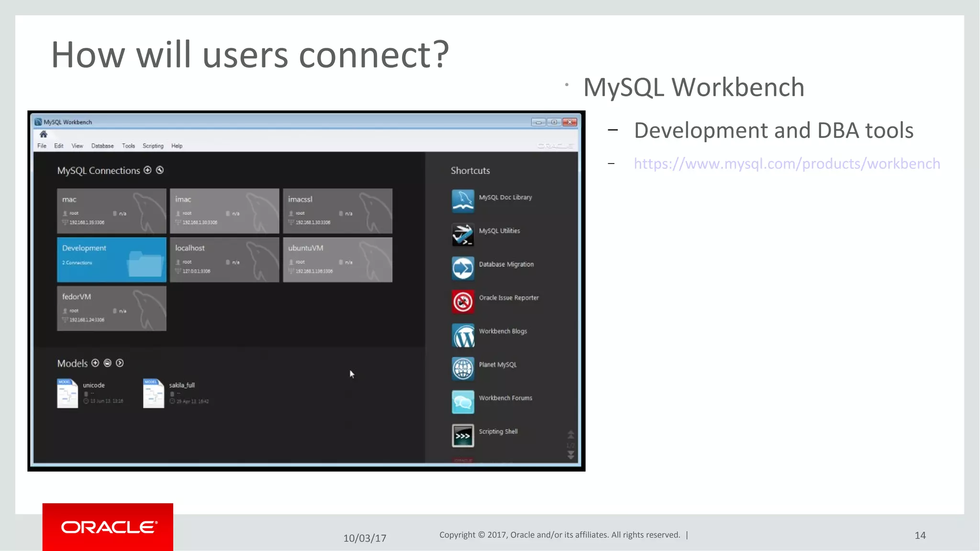Open Planet MySQL globe icon
This screenshot has width=980, height=551.
(x=463, y=368)
